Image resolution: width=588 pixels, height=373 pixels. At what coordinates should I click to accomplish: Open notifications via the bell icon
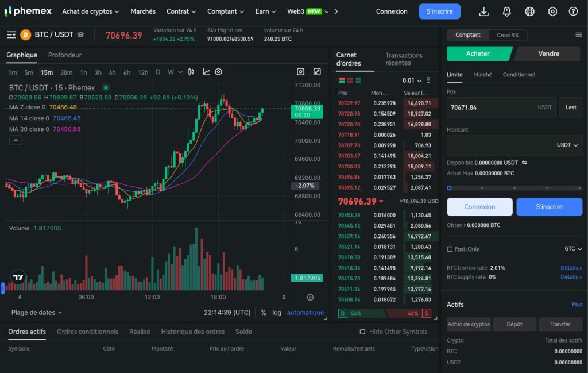click(506, 11)
